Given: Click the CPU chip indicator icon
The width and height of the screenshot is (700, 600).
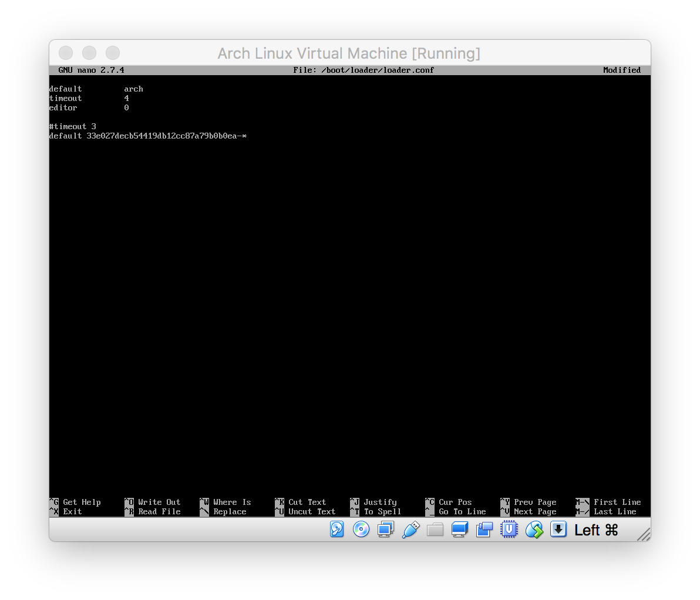Looking at the screenshot, I should pos(509,530).
